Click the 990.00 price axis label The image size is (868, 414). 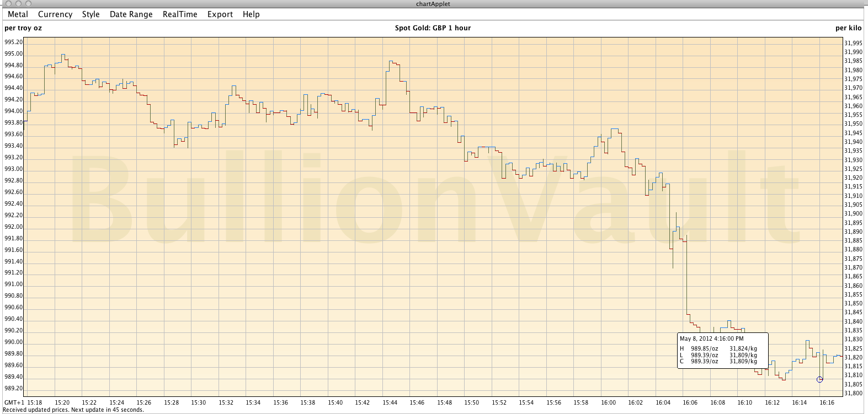tap(14, 342)
